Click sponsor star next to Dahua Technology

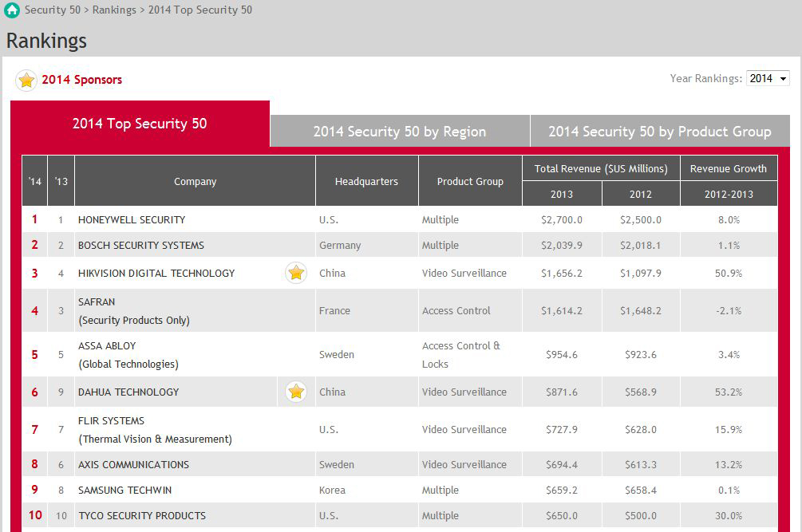(x=296, y=392)
